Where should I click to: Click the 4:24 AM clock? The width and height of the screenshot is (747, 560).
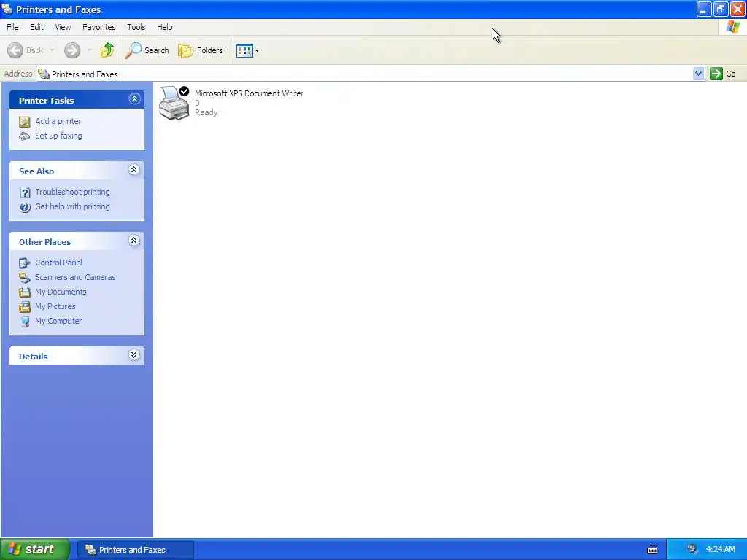click(x=720, y=550)
